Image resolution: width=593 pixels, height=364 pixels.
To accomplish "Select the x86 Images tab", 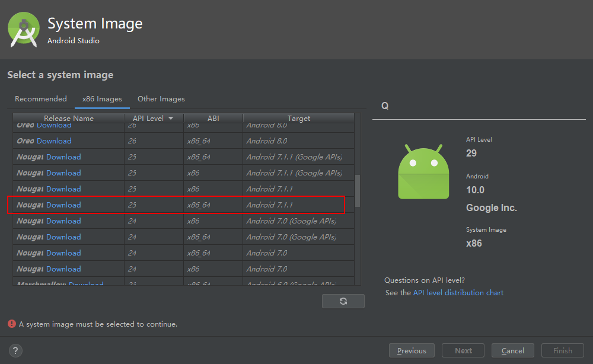I will [x=102, y=98].
